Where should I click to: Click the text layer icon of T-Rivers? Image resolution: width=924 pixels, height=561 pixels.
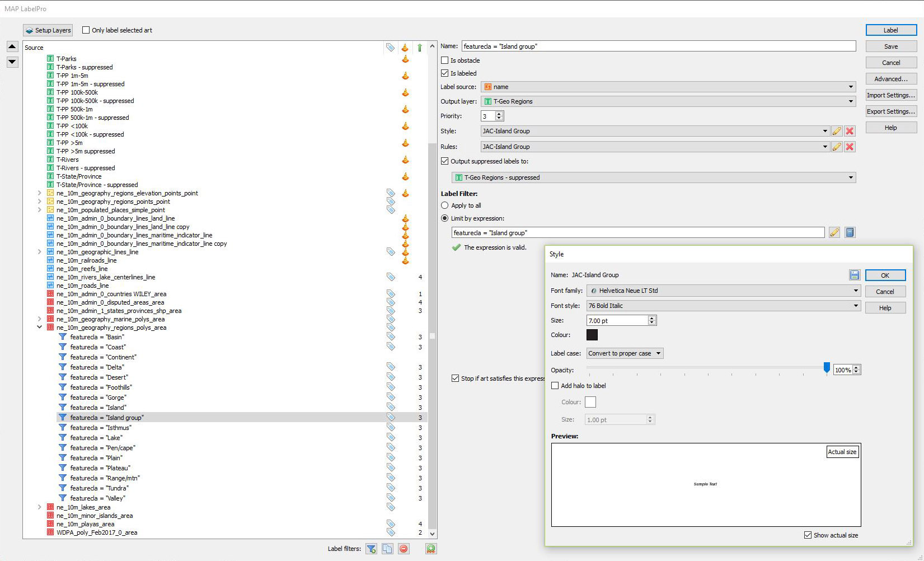50,160
